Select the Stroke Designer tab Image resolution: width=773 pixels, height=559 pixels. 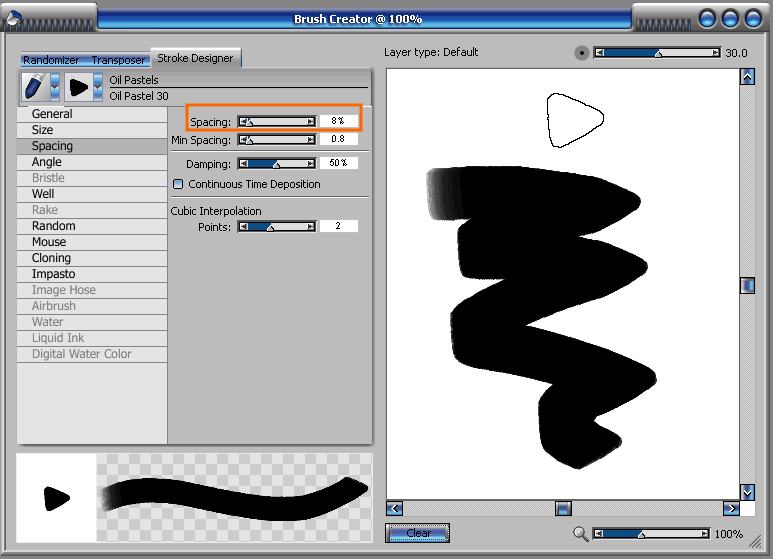pyautogui.click(x=195, y=58)
